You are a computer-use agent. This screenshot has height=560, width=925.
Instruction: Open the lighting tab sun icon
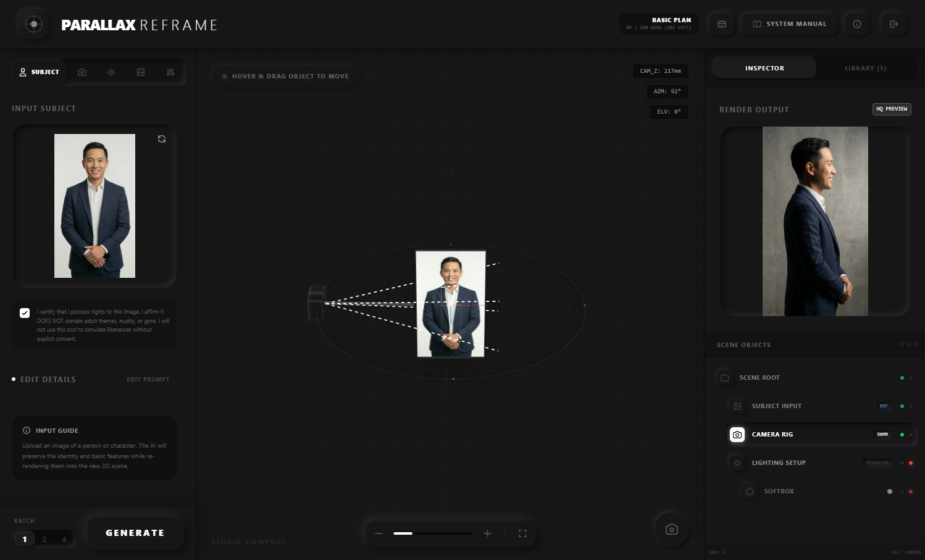coord(111,72)
